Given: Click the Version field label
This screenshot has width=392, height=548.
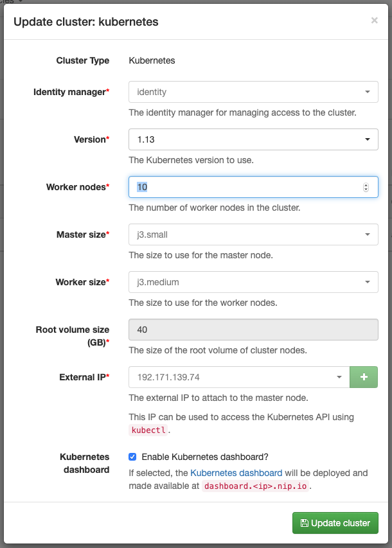Looking at the screenshot, I should [x=89, y=139].
